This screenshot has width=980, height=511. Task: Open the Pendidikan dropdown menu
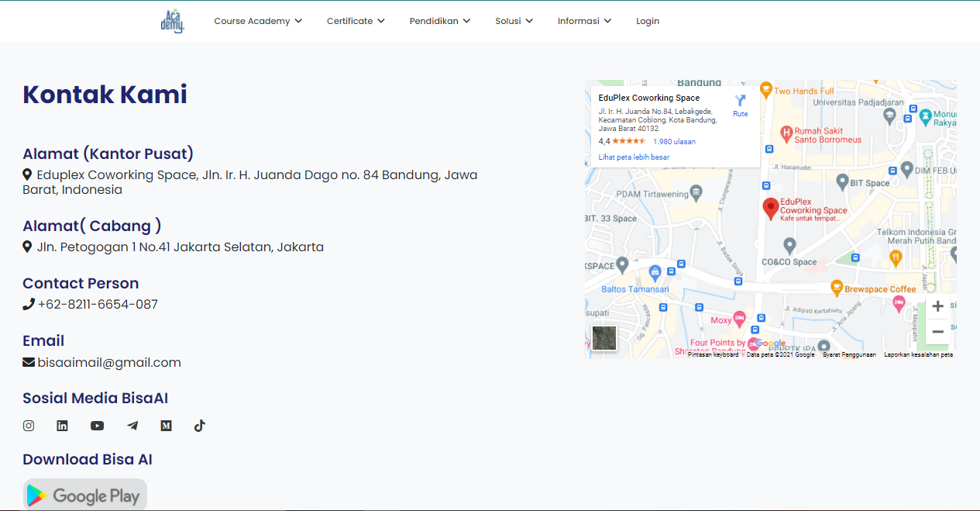point(439,21)
